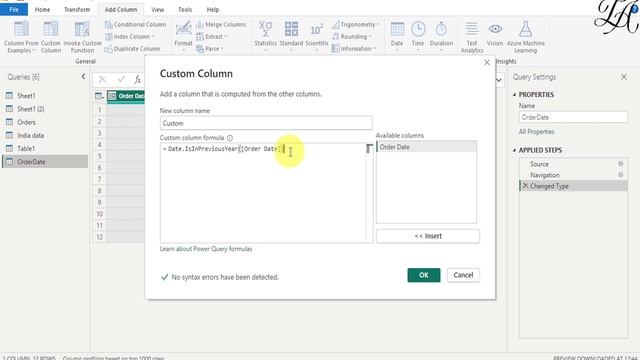Add a Conditional Column

coord(135,24)
